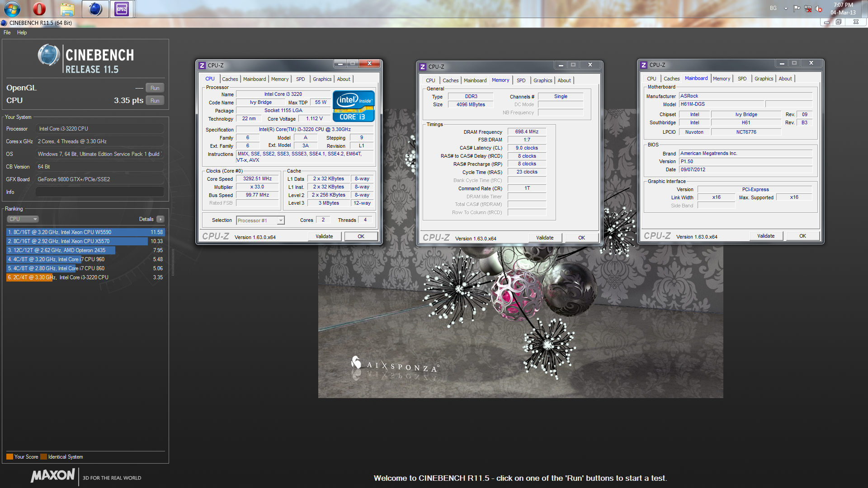Open Processor #1 selection dropdown
The height and width of the screenshot is (488, 868).
pyautogui.click(x=260, y=221)
